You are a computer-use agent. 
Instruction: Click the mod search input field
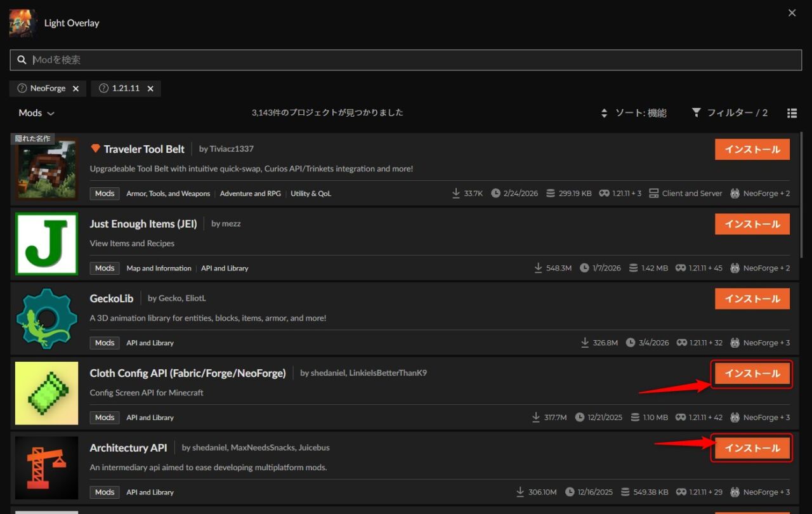point(406,60)
